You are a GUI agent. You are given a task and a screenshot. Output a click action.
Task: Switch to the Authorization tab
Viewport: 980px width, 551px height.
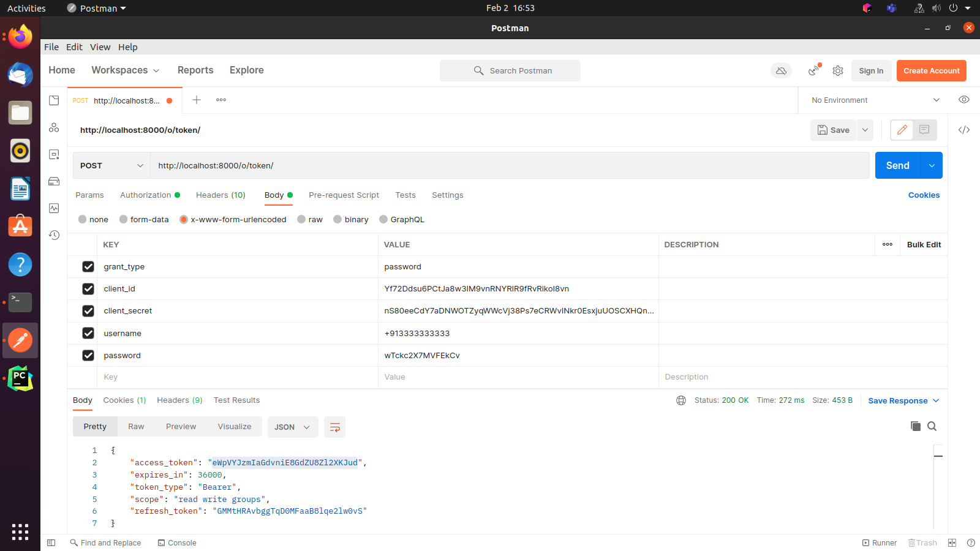[x=150, y=195]
